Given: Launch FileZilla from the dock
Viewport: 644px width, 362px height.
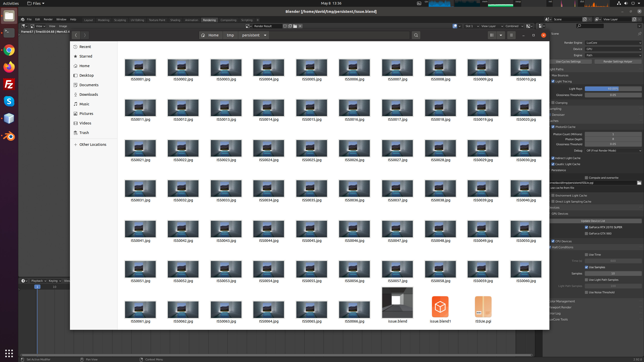Looking at the screenshot, I should click(9, 84).
